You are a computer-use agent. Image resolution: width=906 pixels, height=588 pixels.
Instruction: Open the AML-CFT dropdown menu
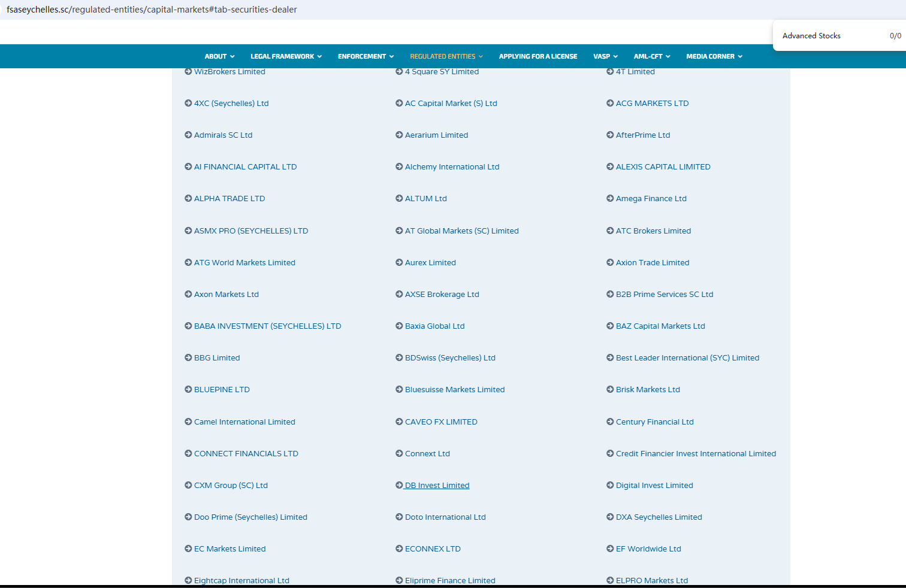click(x=652, y=56)
